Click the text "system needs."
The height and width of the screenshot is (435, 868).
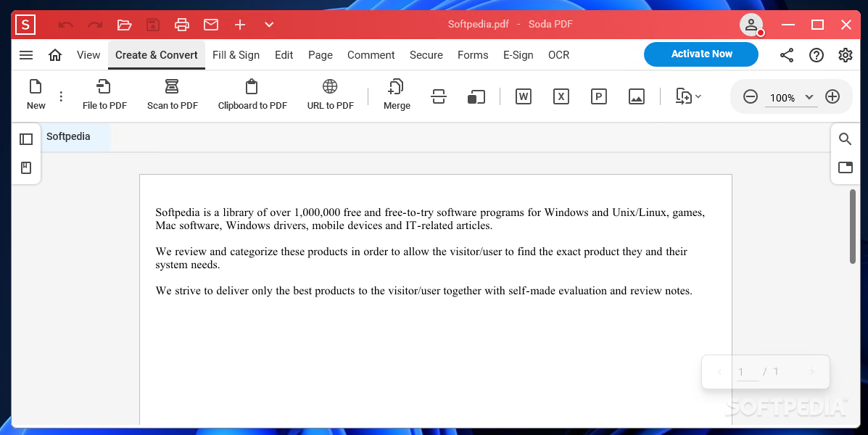pos(188,265)
